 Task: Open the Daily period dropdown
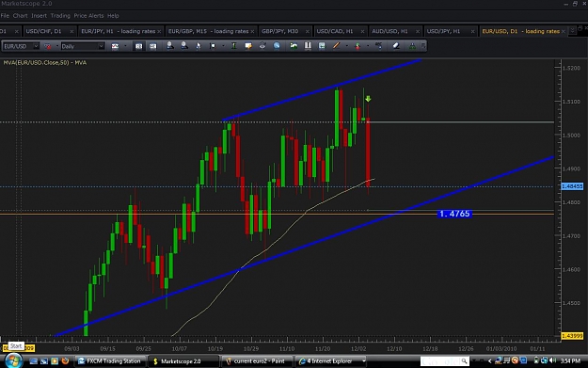(x=101, y=46)
